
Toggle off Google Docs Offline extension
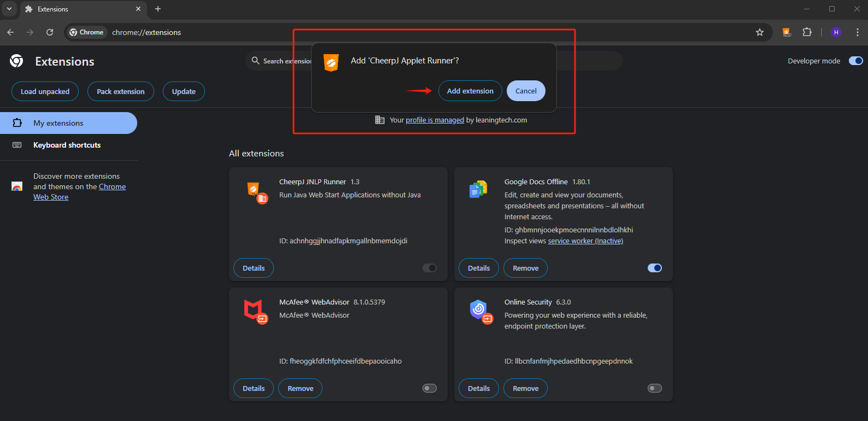[x=654, y=268]
